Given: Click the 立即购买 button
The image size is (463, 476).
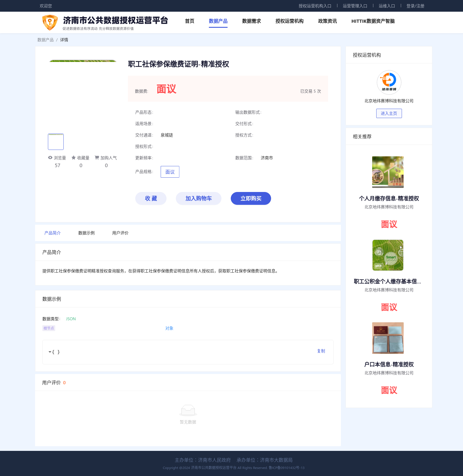Looking at the screenshot, I should [251, 198].
